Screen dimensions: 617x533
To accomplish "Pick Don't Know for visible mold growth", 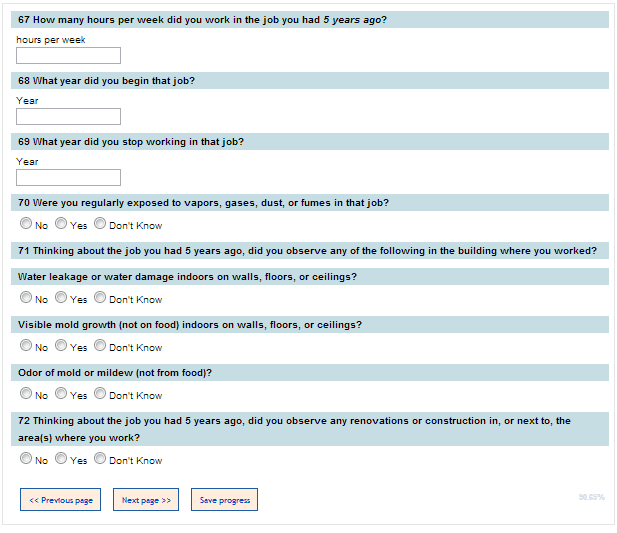I will [100, 346].
